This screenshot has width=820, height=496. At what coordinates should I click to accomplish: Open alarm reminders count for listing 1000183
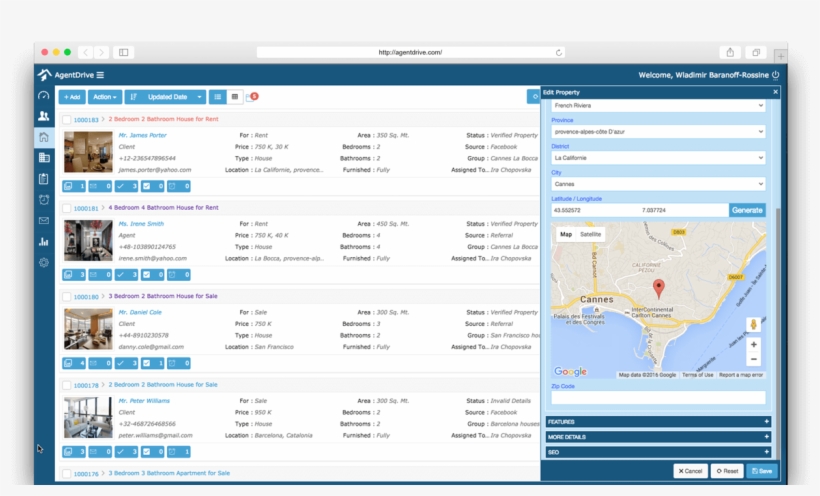point(178,186)
